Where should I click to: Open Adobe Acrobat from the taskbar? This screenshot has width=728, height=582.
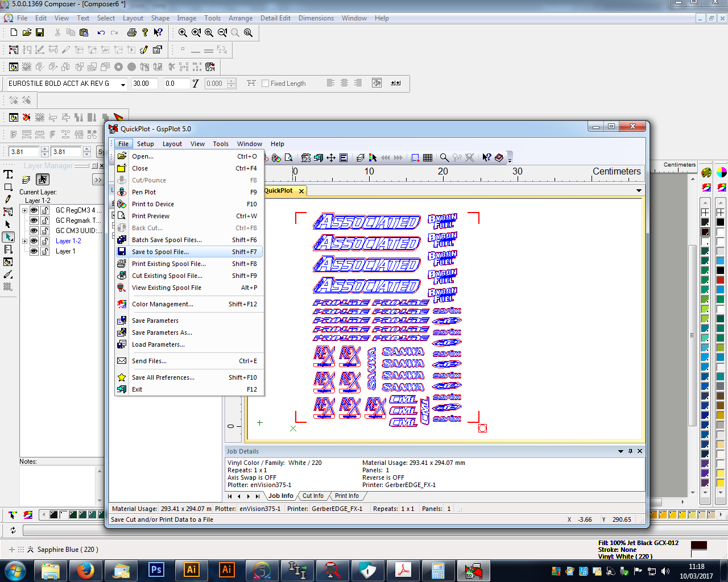[x=403, y=570]
